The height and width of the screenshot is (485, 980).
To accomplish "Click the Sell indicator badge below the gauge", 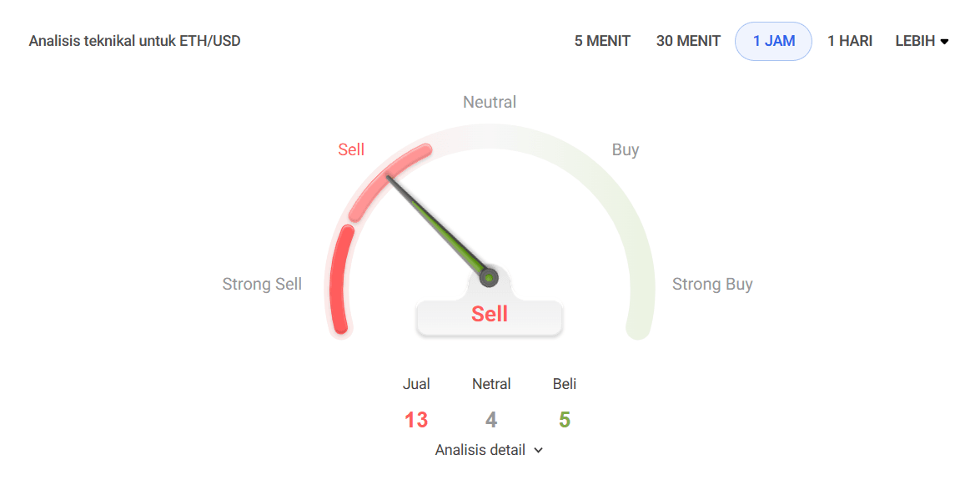I will pos(490,315).
